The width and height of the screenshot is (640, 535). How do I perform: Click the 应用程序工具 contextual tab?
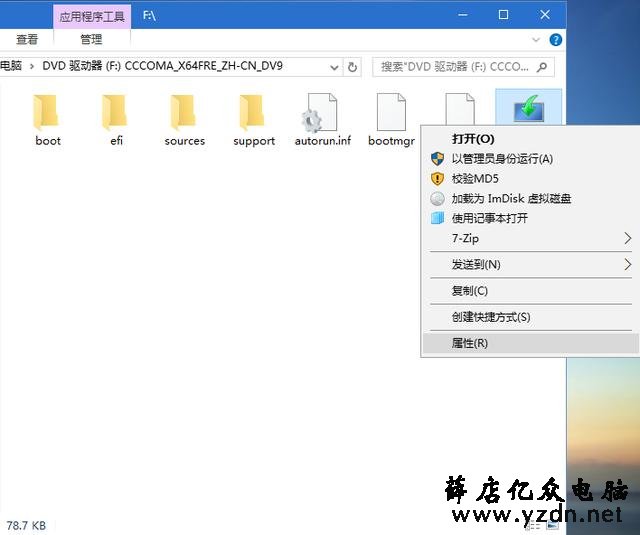pyautogui.click(x=92, y=17)
